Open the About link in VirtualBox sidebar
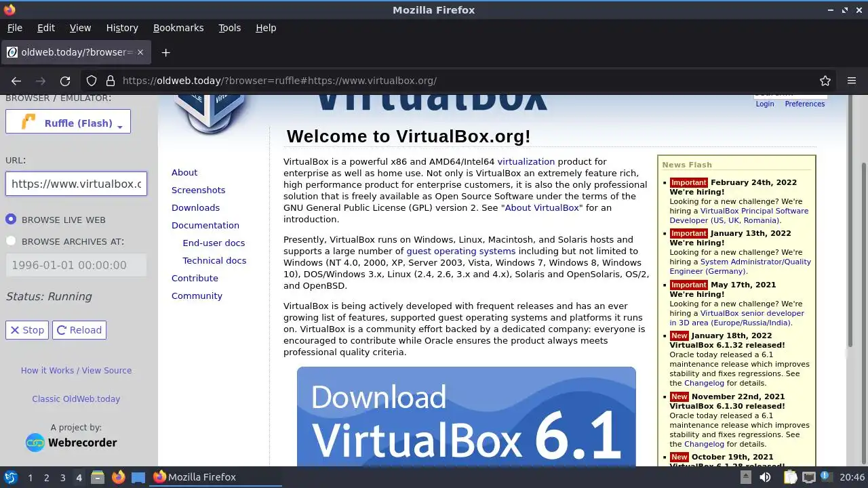This screenshot has height=488, width=868. [x=184, y=172]
